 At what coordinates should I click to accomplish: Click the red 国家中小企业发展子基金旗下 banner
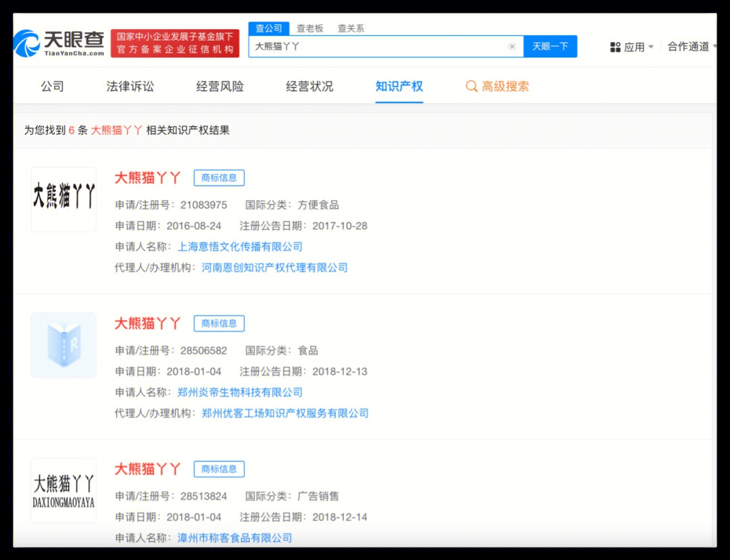pyautogui.click(x=175, y=43)
